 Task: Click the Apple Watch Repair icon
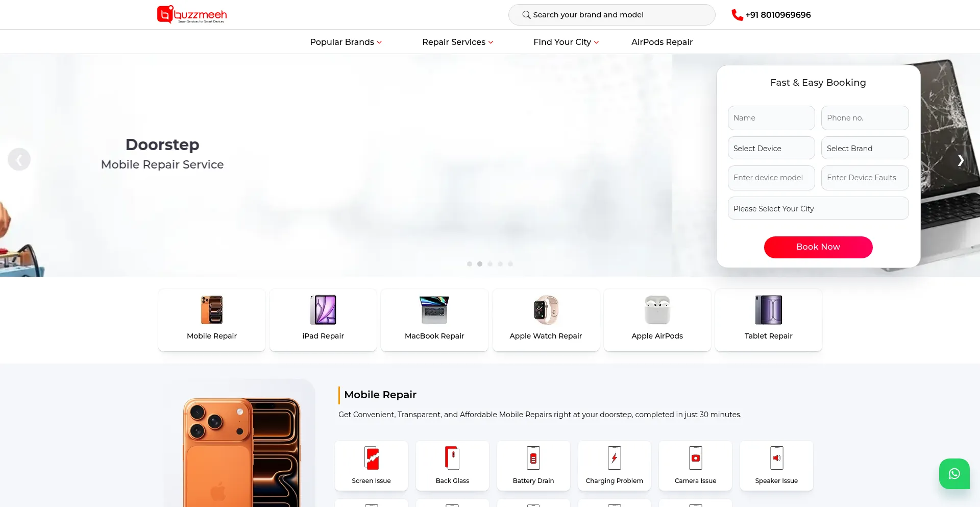[546, 310]
